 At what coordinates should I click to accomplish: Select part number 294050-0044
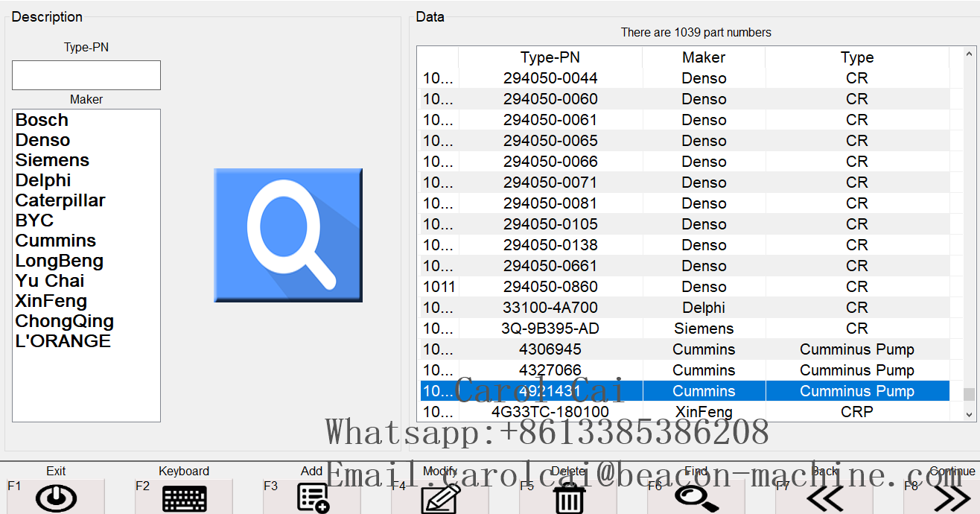click(x=684, y=78)
